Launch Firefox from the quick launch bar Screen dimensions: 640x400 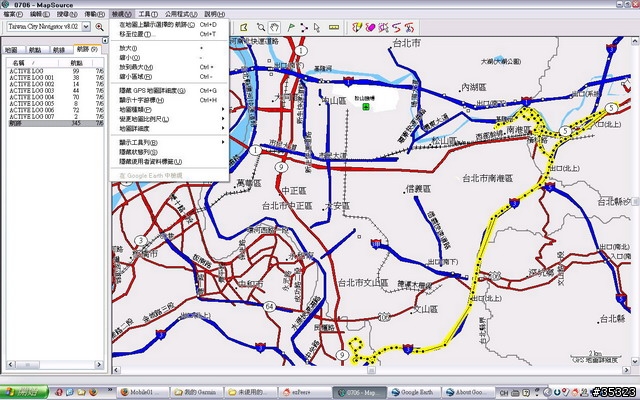point(93,392)
